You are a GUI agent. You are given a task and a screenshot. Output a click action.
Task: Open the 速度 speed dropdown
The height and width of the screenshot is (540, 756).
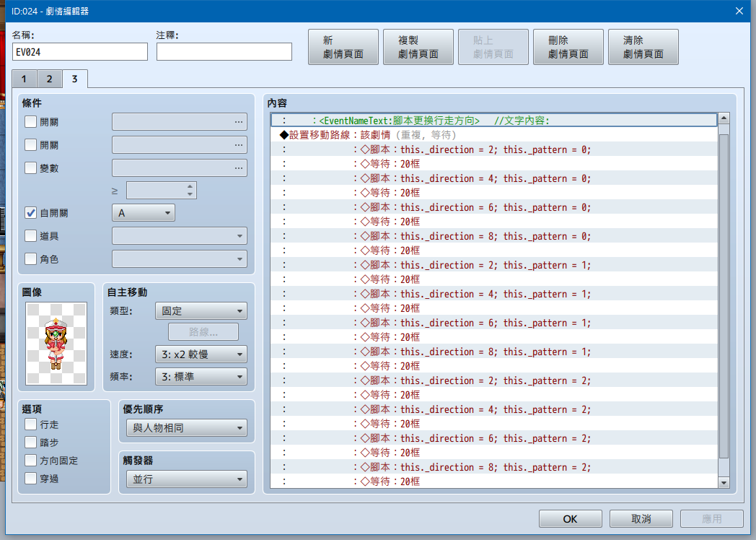click(x=201, y=354)
